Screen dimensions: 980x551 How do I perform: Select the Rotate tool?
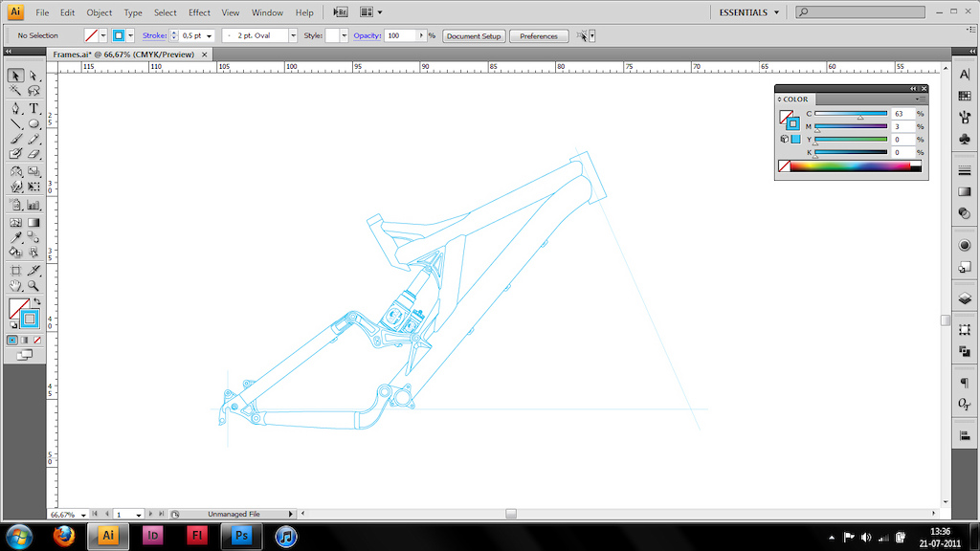click(x=15, y=171)
